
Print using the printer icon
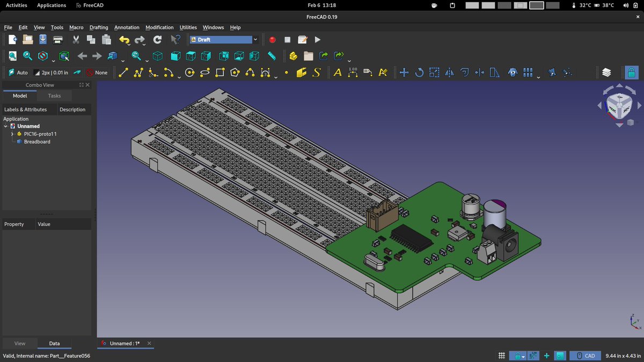click(x=58, y=39)
